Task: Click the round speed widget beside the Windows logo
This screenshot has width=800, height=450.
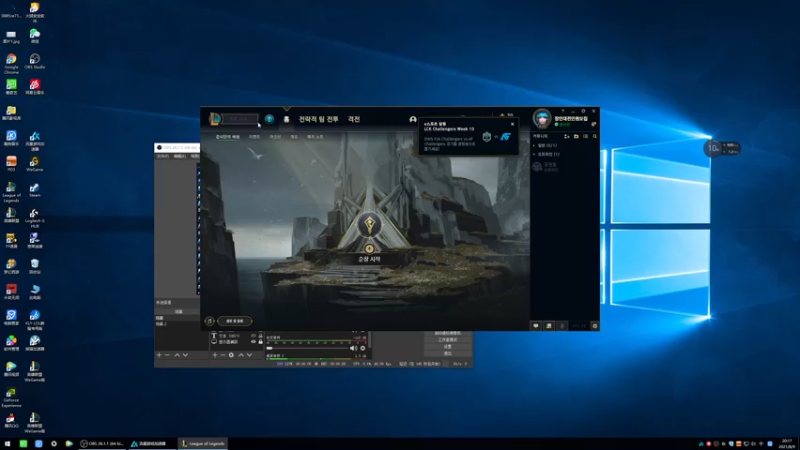Action: tap(713, 148)
